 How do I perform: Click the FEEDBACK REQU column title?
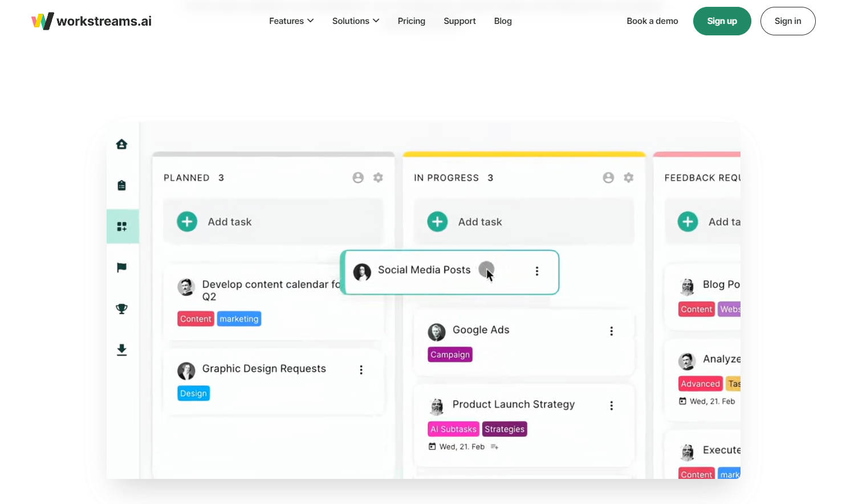click(x=702, y=178)
